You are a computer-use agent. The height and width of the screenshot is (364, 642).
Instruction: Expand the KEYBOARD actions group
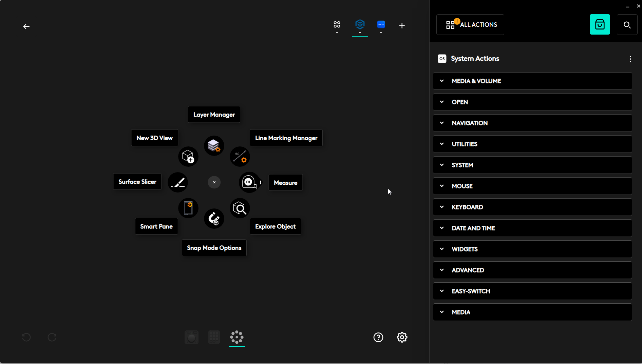click(532, 207)
